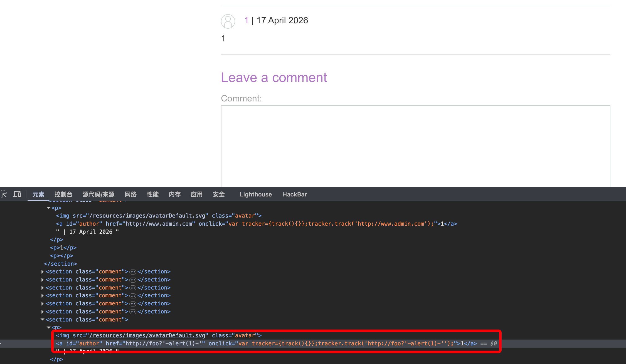Select the HackBar tab

[294, 194]
